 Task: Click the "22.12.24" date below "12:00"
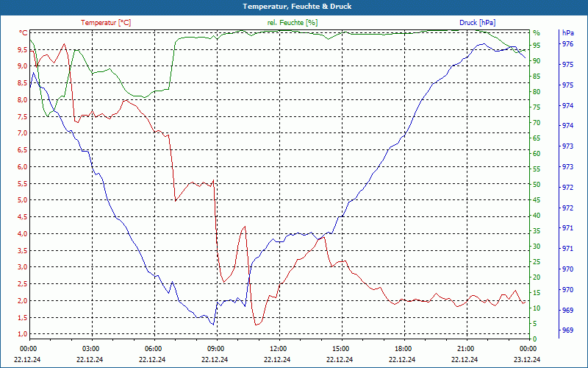(x=277, y=359)
